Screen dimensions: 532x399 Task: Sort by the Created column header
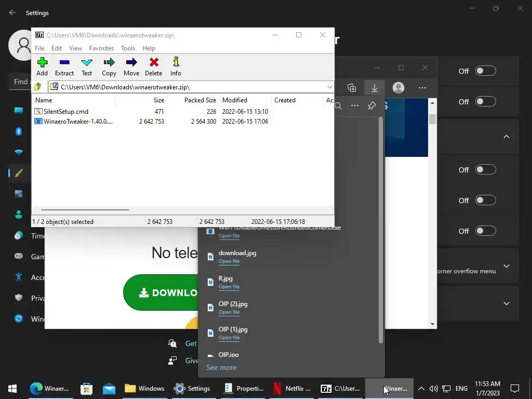click(297, 100)
